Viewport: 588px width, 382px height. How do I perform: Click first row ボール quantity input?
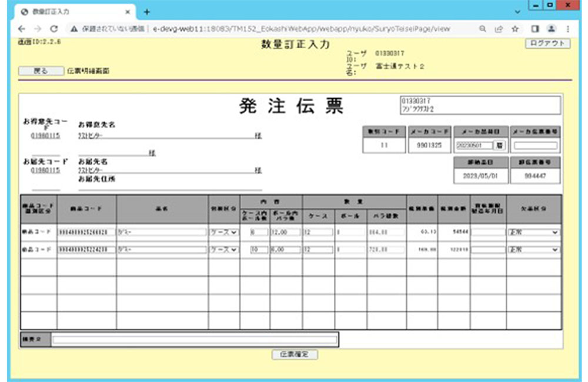(x=350, y=232)
